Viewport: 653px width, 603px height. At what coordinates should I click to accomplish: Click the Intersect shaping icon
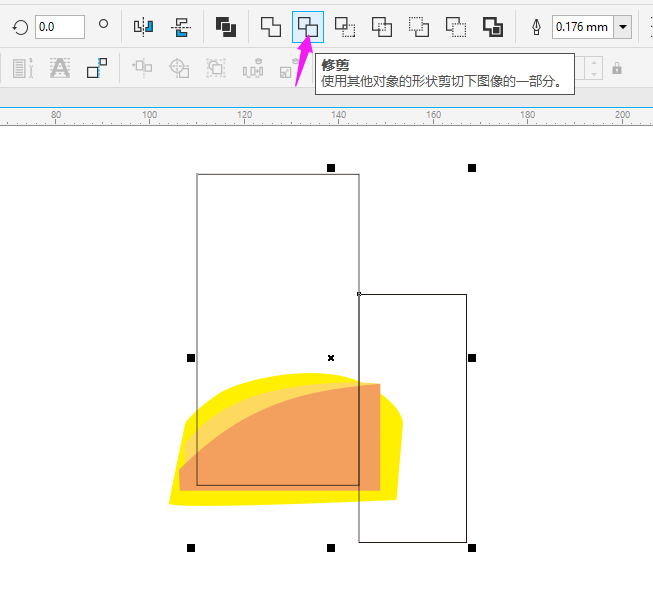[345, 27]
